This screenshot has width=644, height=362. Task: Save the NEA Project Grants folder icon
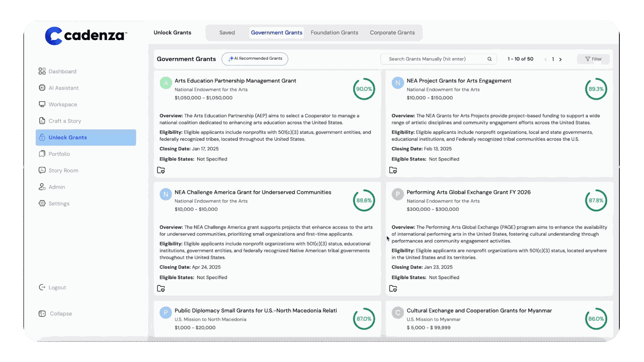pos(393,170)
